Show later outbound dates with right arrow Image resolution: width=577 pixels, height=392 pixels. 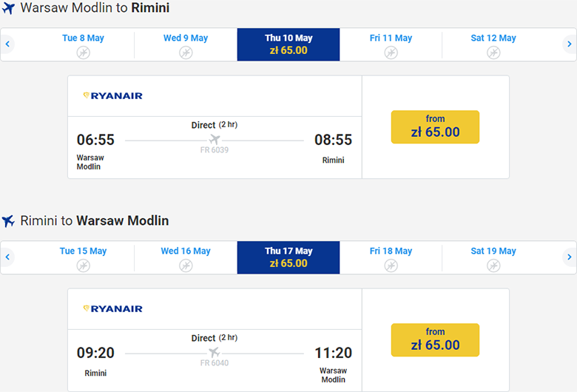click(x=569, y=44)
